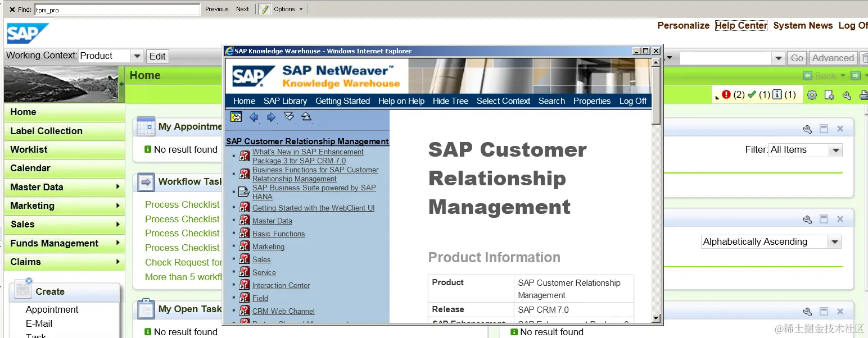Screen dimensions: 868x338
Task: Open Label Collection in the left navigation
Action: click(x=64, y=131)
